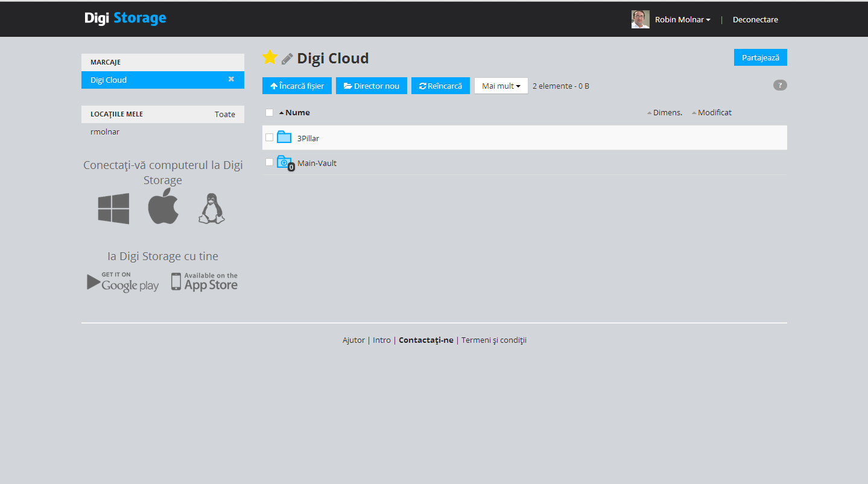Image resolution: width=868 pixels, height=484 pixels.
Task: Click the '2 elemente - 0 B' status text
Action: point(561,86)
